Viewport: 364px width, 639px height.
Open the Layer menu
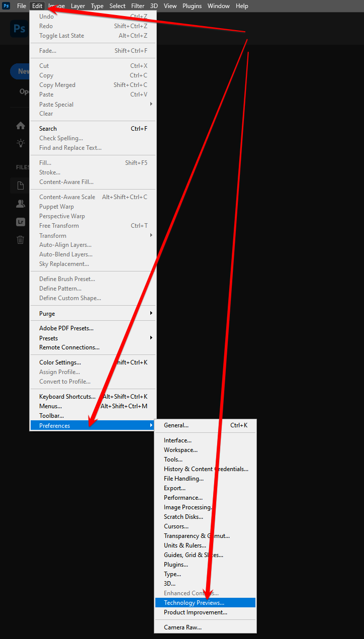click(78, 6)
